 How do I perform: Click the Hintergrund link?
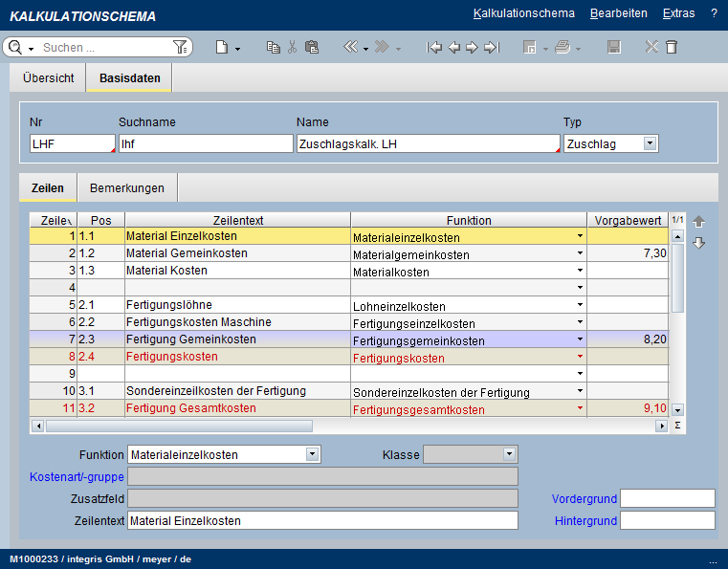(x=585, y=521)
